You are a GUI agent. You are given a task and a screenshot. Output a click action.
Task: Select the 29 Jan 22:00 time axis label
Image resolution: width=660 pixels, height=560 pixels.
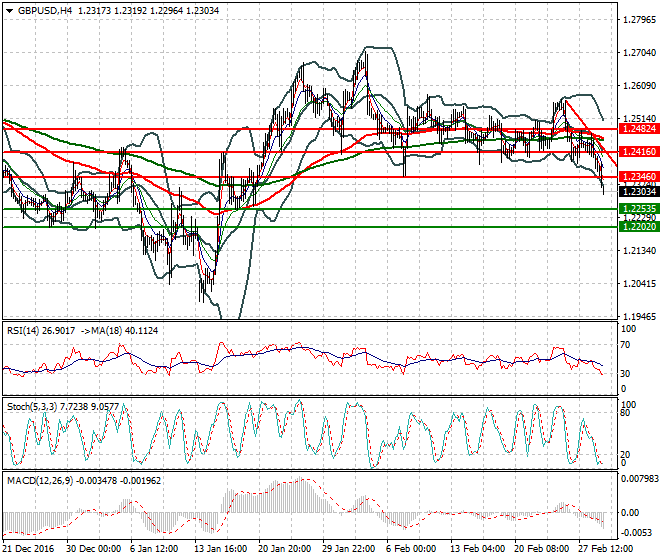click(349, 549)
